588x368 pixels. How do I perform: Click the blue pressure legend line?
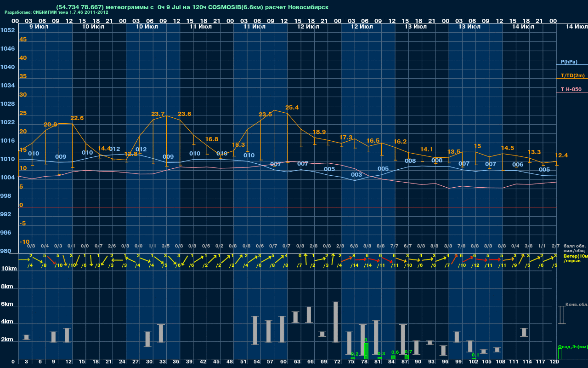click(572, 65)
